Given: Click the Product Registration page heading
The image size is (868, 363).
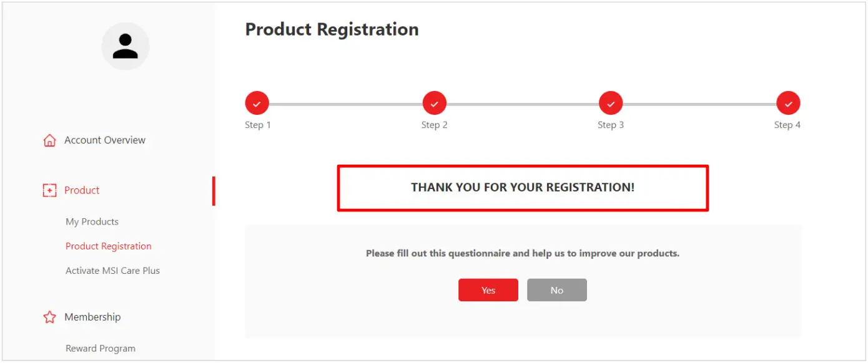Looking at the screenshot, I should tap(332, 29).
